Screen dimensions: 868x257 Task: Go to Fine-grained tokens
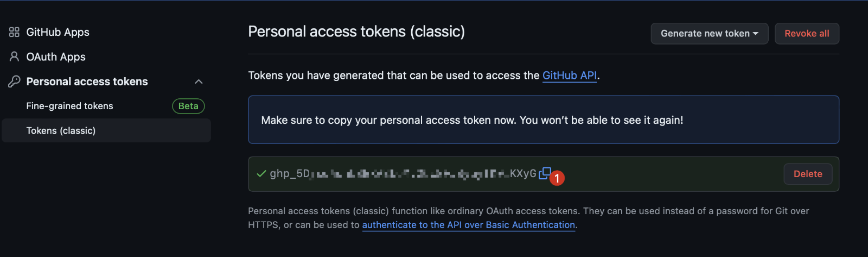[69, 106]
